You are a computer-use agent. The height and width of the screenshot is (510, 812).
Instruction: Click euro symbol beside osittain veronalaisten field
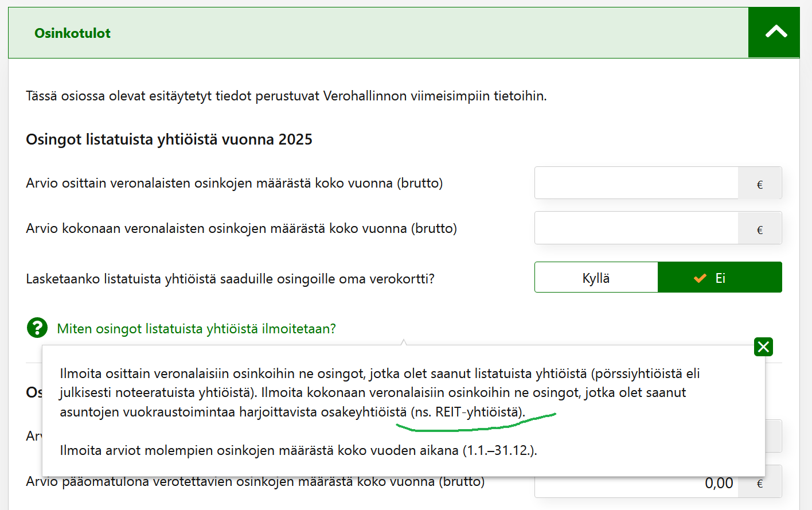click(x=760, y=184)
